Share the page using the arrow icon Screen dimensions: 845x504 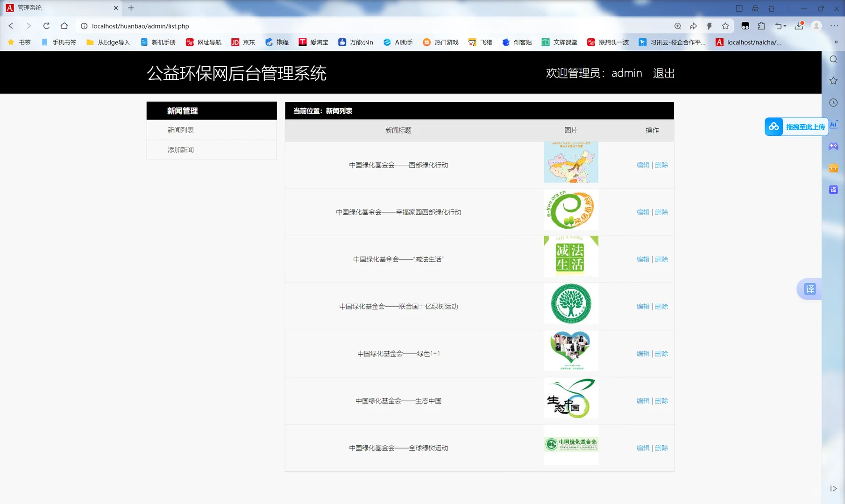[x=693, y=26]
